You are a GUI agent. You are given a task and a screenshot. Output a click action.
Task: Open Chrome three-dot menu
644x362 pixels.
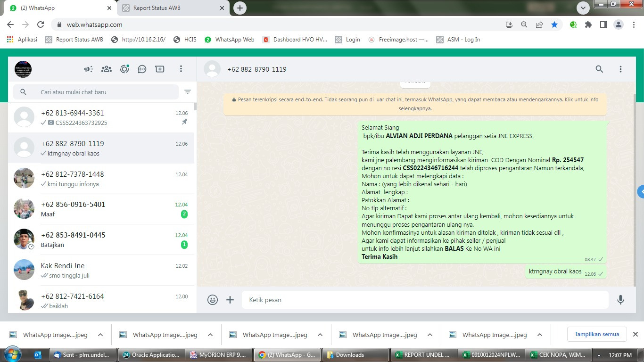pos(634,25)
